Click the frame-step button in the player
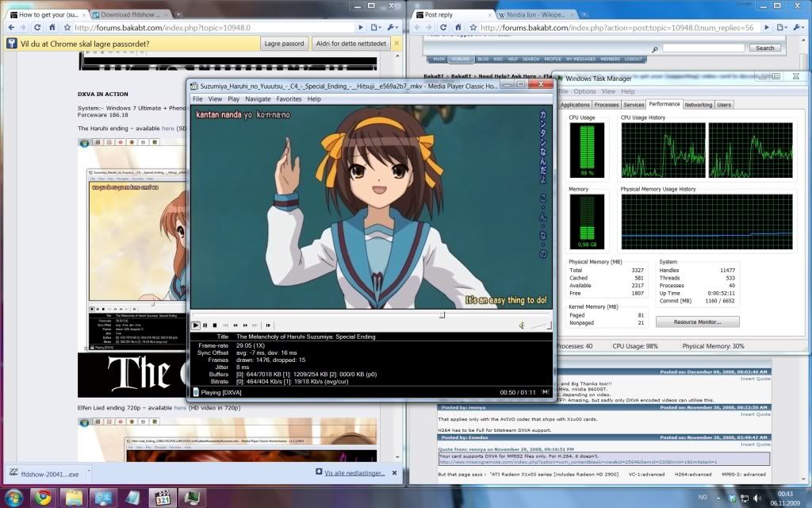This screenshot has height=508, width=812. tap(269, 325)
